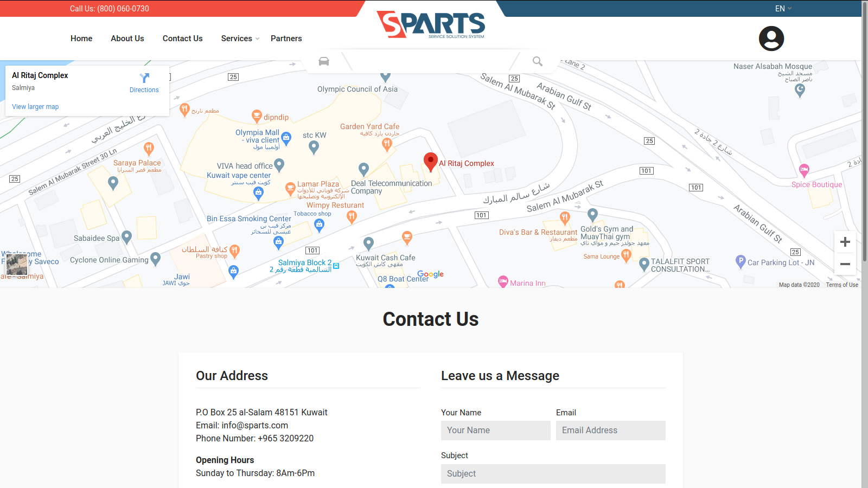Click the Garden Yard Cafe marker
The width and height of the screenshot is (868, 488).
[x=387, y=144]
